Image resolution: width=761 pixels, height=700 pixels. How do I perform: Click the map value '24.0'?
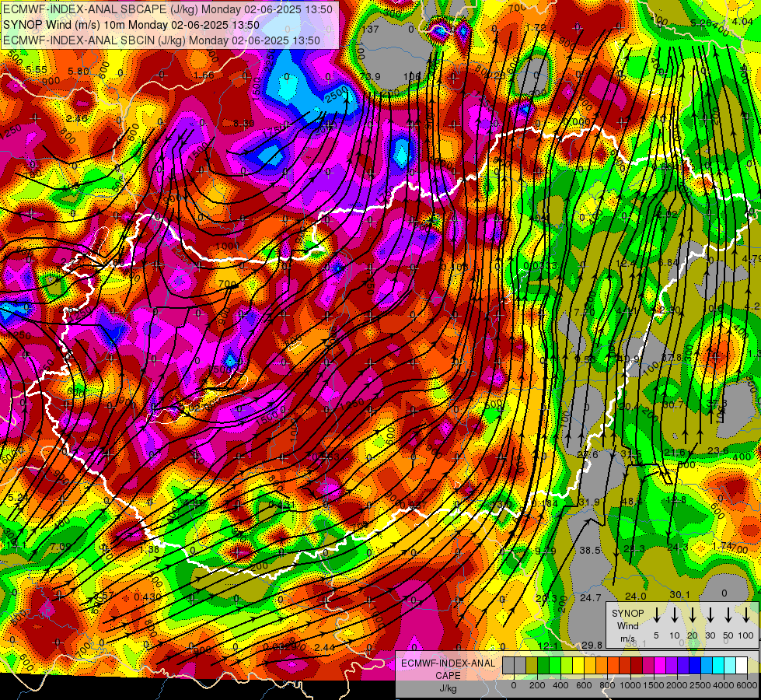(635, 597)
